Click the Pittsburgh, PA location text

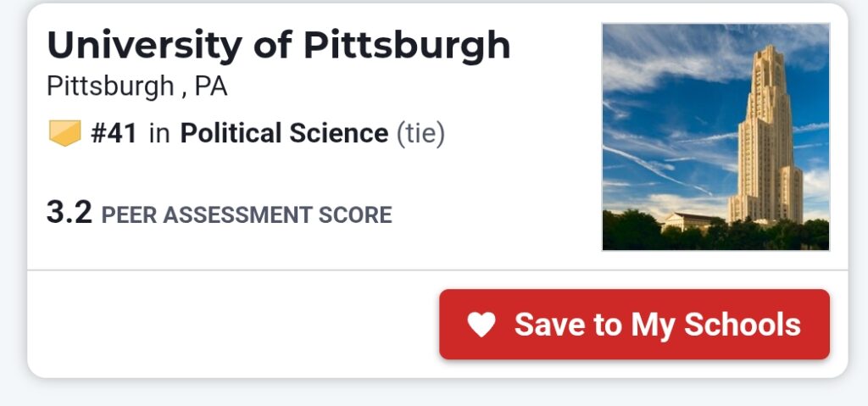pos(136,86)
